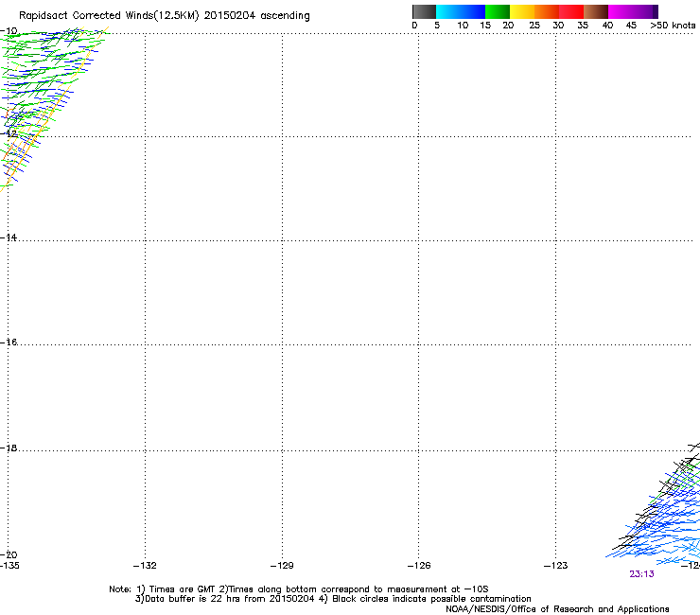Click the -20 latitude axis label
700x615 pixels.
point(9,555)
